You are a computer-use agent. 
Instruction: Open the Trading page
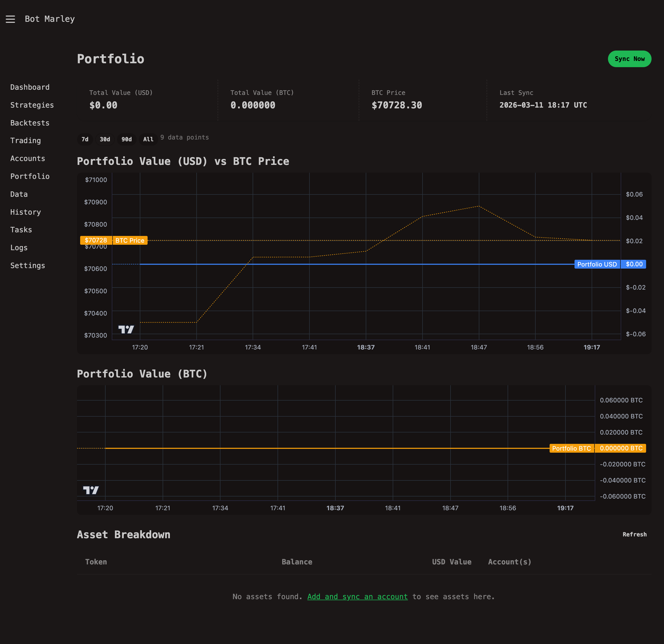click(25, 141)
